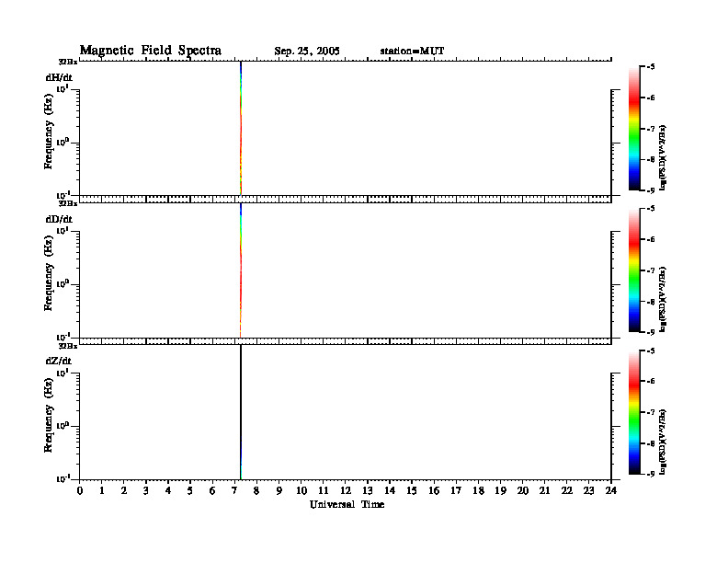This screenshot has width=728, height=563.
Task: Click hour 4 on the Universal Time axis
Action: pos(168,490)
